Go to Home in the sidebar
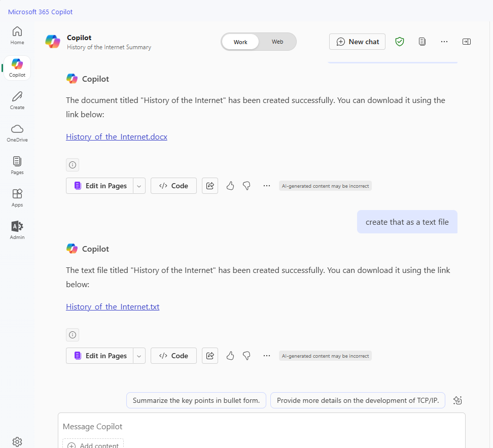The image size is (493, 448). (17, 35)
